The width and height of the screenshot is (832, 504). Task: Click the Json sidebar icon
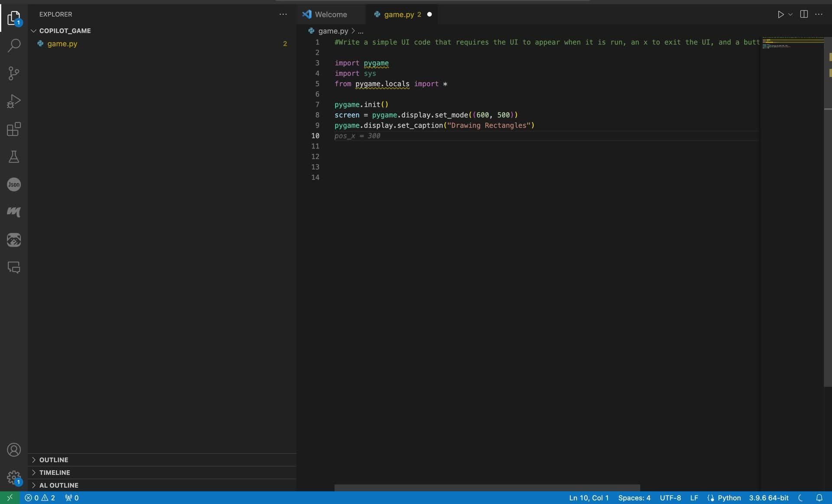point(14,184)
